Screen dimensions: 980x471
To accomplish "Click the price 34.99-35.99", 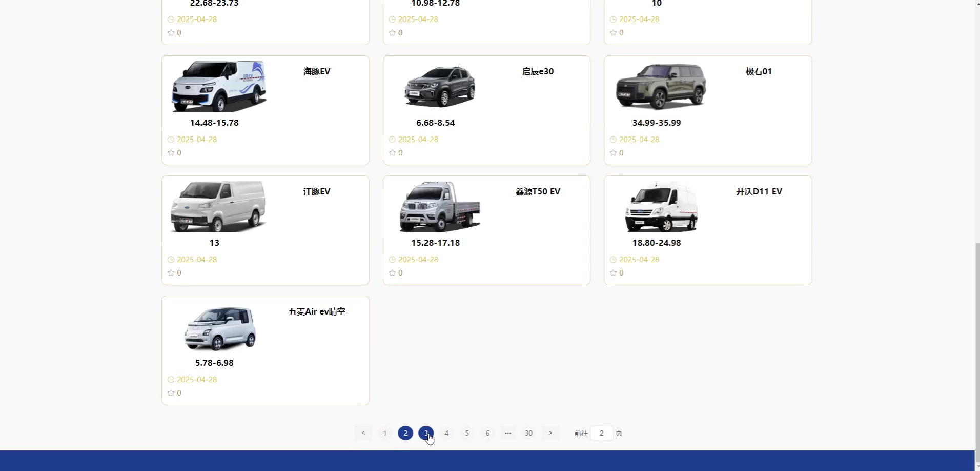I will coord(657,123).
